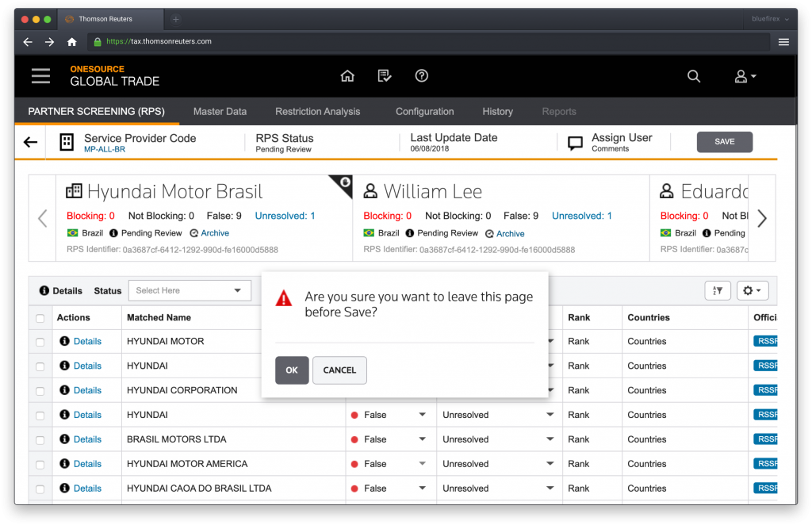Check the HYUNDAI MOTOR AMERICA row checkbox
The width and height of the screenshot is (812, 525).
tap(40, 465)
